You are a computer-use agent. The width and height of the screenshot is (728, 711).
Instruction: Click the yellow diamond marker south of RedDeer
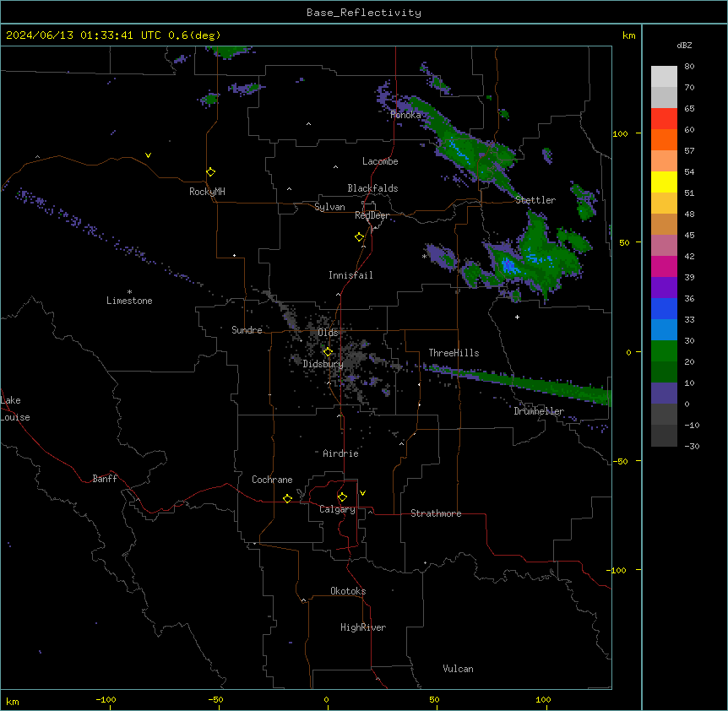coord(359,236)
